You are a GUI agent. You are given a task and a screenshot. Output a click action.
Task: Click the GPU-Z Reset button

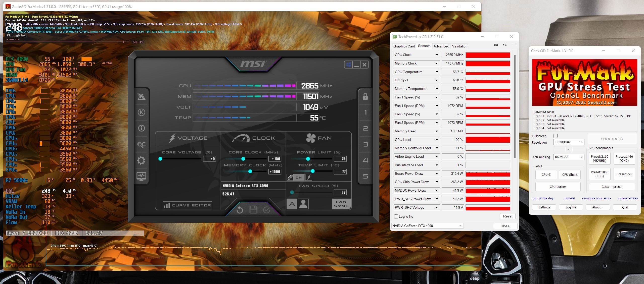(x=508, y=216)
